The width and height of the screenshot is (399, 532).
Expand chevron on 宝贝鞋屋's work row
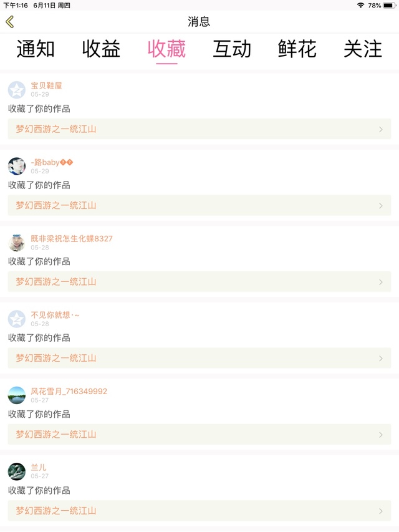(381, 129)
